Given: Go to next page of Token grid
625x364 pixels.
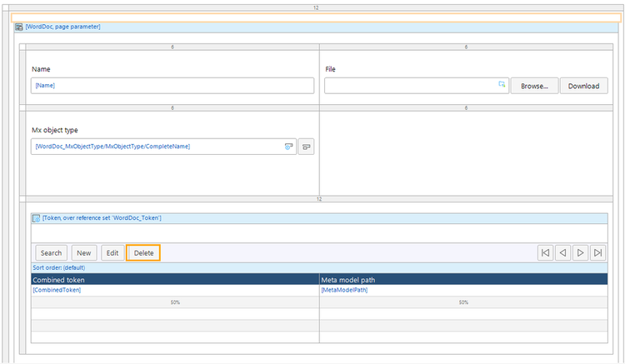Looking at the screenshot, I should (x=580, y=252).
